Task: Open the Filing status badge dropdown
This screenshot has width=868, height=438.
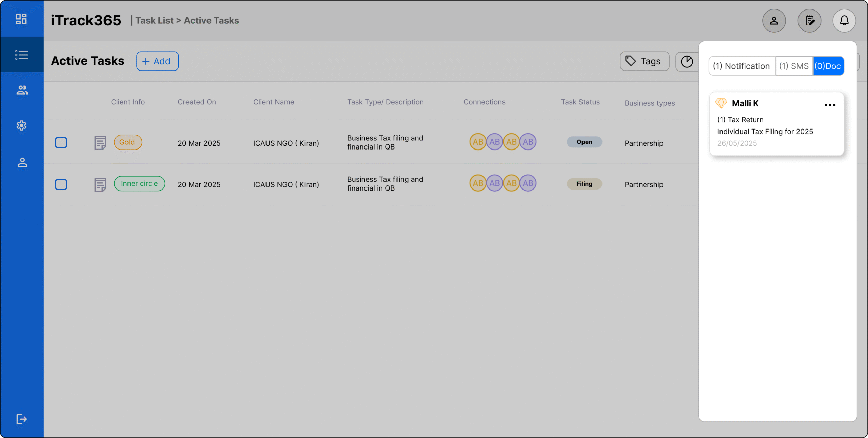Action: [x=584, y=184]
